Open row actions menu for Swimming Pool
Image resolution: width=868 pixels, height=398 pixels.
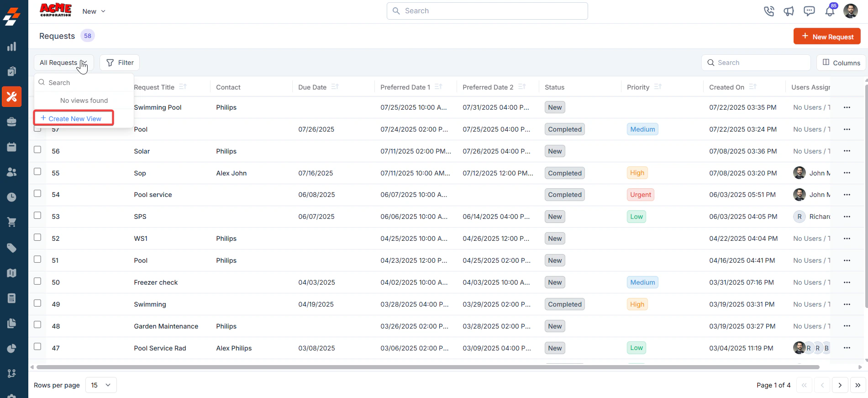(847, 107)
